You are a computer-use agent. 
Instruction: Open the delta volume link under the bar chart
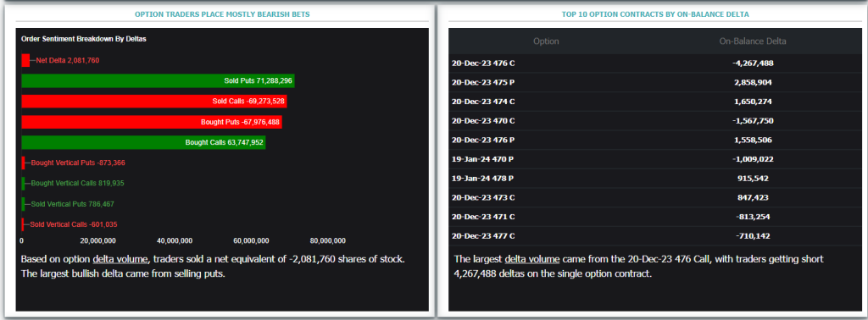(x=120, y=259)
